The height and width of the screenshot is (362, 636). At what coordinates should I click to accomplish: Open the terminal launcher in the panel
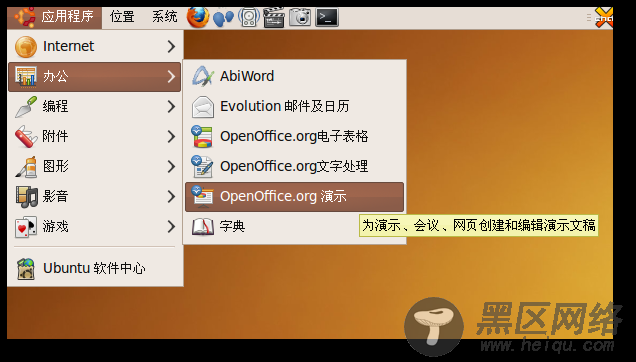point(327,17)
